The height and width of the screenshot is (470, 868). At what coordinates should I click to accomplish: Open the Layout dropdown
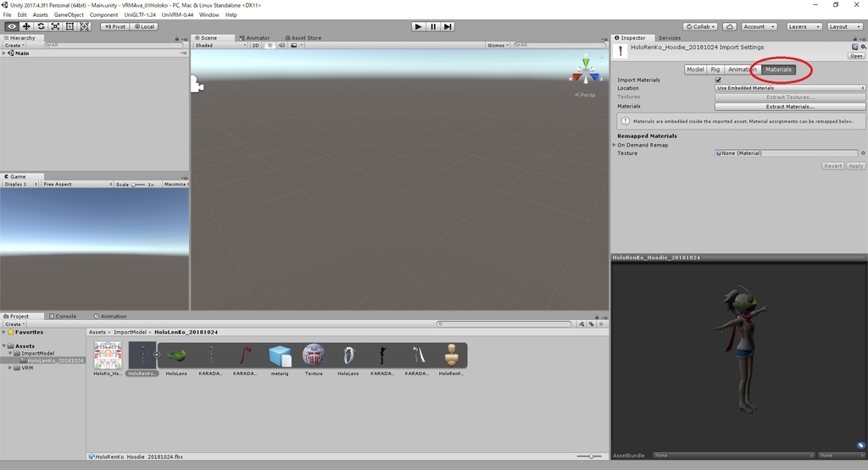pyautogui.click(x=845, y=26)
